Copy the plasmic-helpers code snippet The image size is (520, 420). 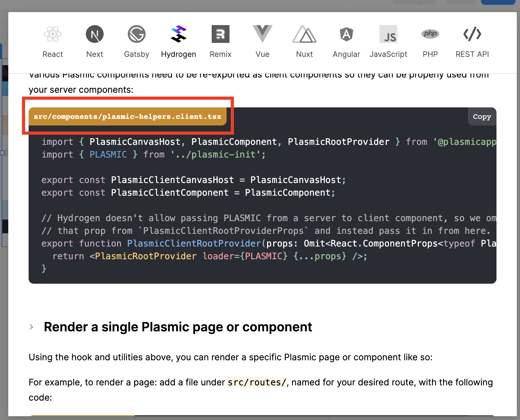coord(482,117)
